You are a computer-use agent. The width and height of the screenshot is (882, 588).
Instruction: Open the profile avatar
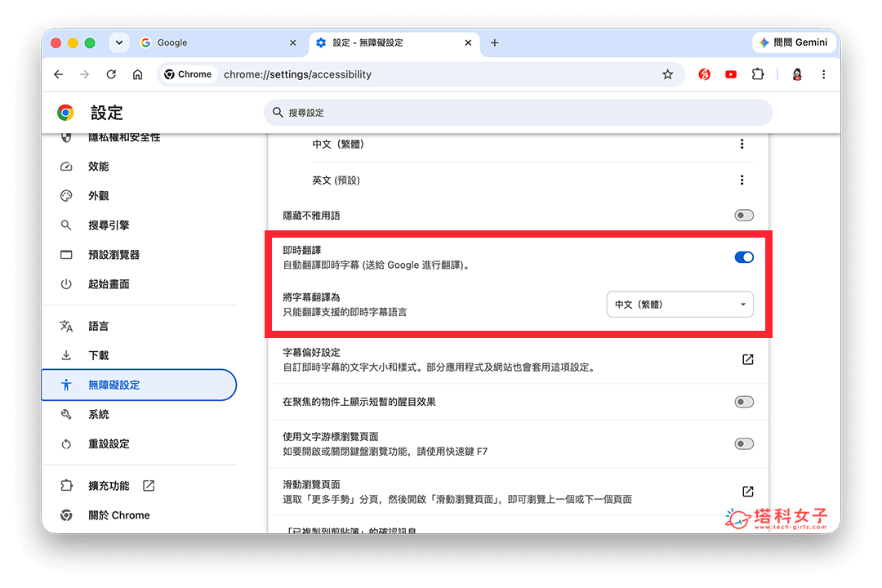(797, 74)
